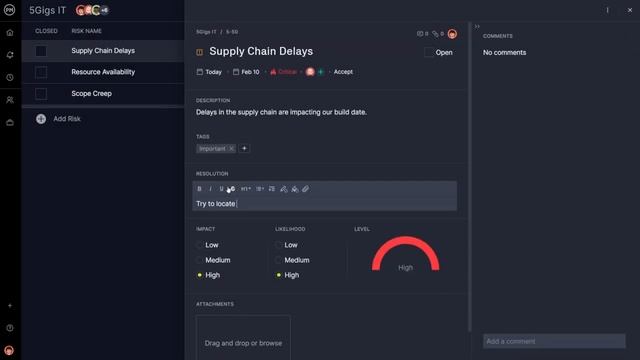
Task: Click the Add Risk button
Action: click(x=58, y=119)
